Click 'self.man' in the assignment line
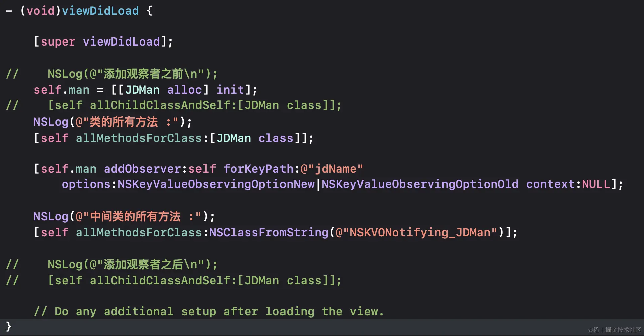Screen dimensions: 644x336 [62, 90]
